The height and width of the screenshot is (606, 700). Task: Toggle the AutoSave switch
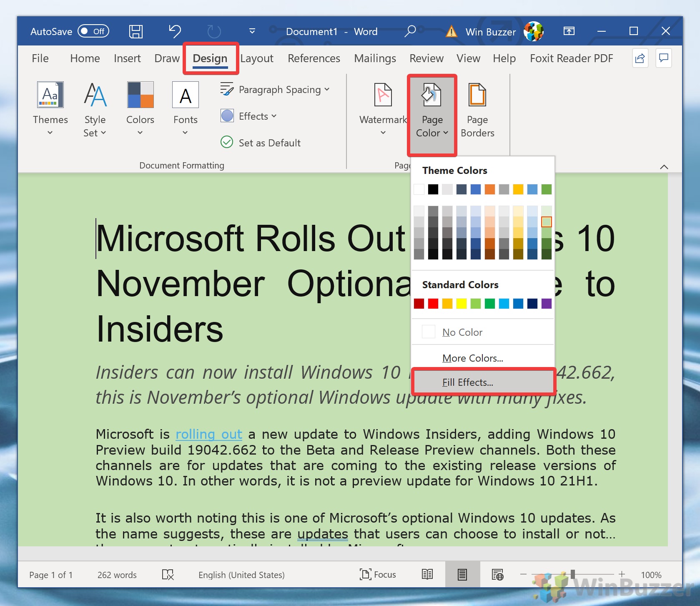pos(93,31)
